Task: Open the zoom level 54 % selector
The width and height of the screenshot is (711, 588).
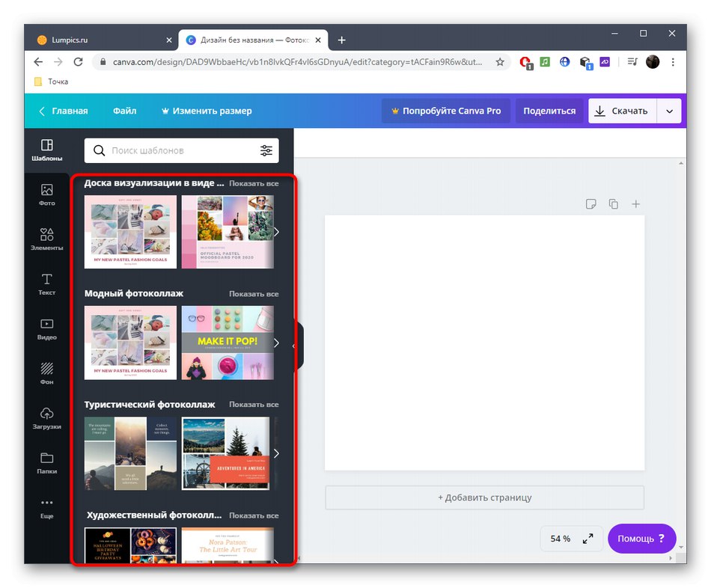Action: point(560,539)
